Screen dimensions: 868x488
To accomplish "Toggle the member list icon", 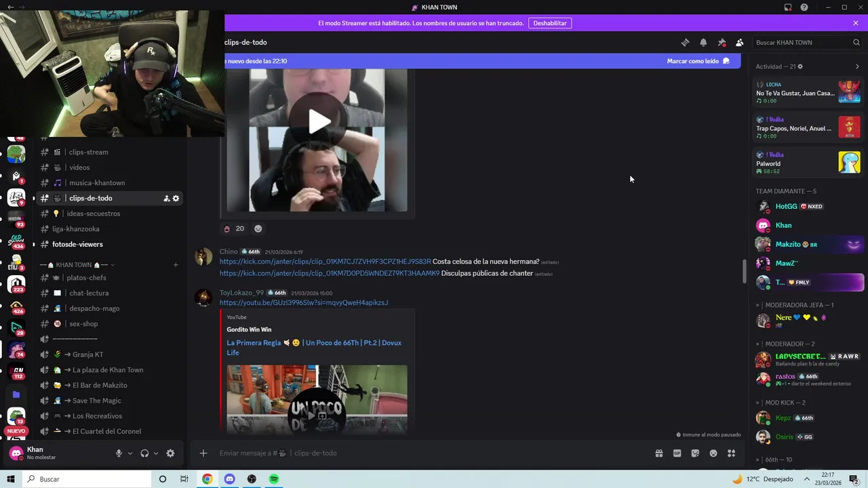I will (740, 42).
